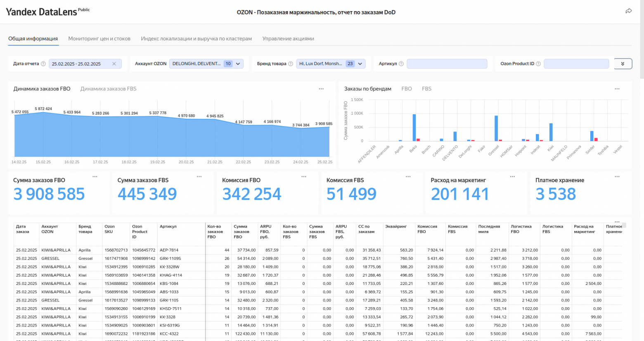This screenshot has width=644, height=341.
Task: Click the 5 872 424 data point label
Action: [43, 109]
